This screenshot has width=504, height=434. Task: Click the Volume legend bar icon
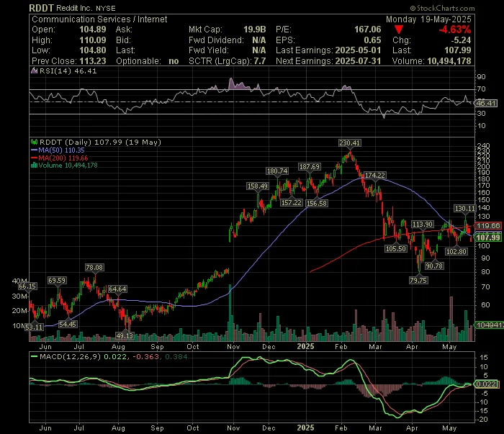coord(34,166)
